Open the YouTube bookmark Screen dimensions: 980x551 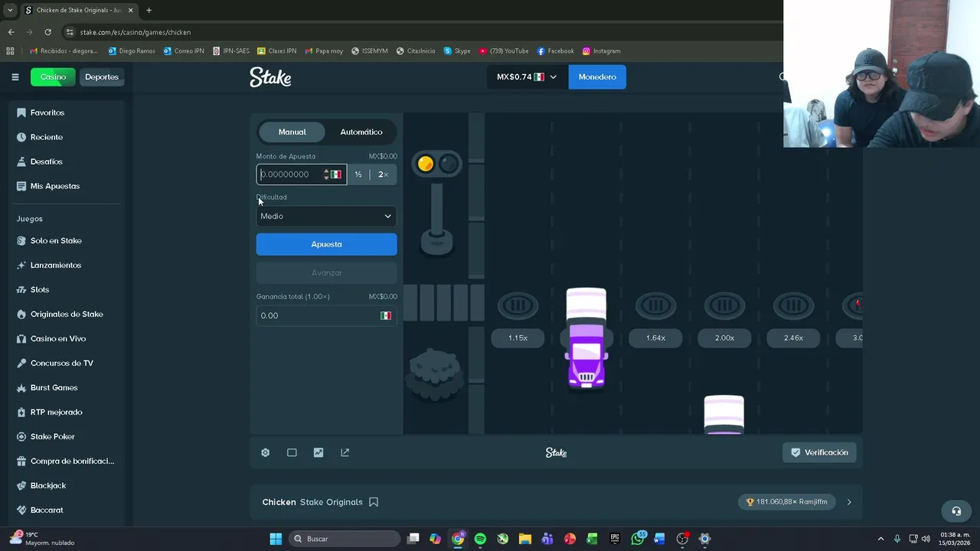504,51
